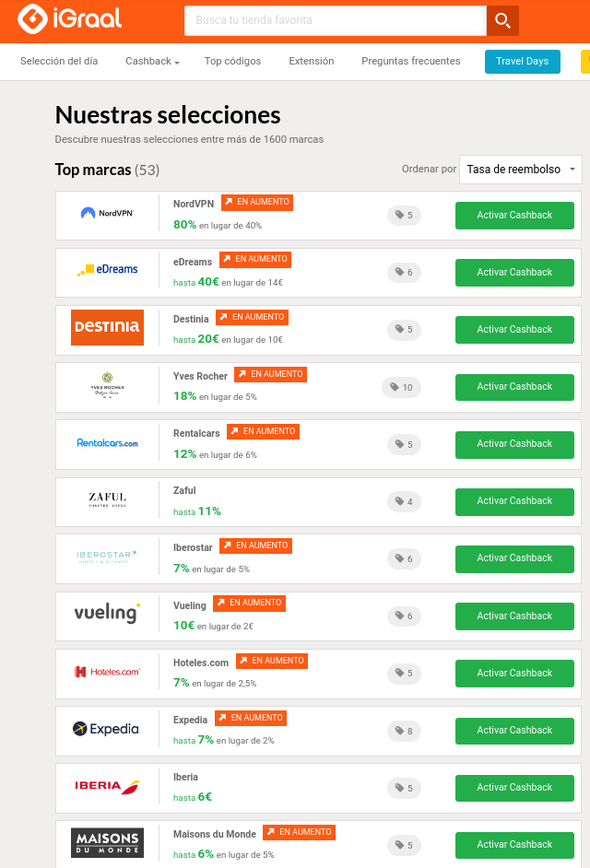
Task: Click the Iberia logo
Action: (x=107, y=786)
